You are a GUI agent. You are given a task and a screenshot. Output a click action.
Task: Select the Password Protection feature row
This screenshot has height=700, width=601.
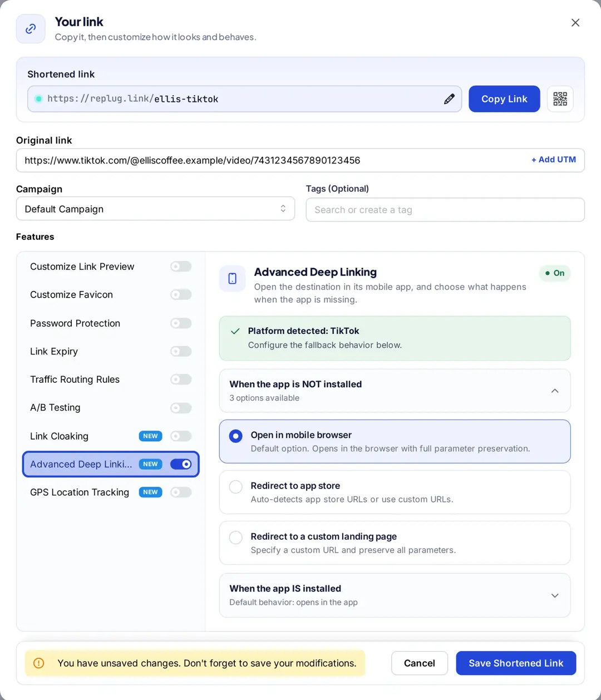click(x=111, y=323)
